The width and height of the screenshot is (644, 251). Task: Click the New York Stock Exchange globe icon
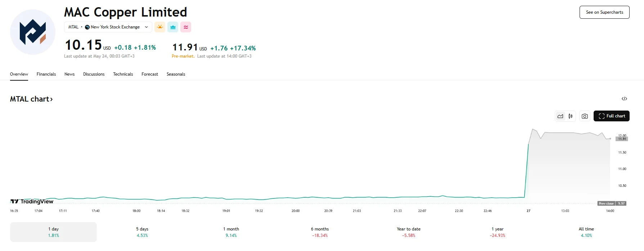87,27
